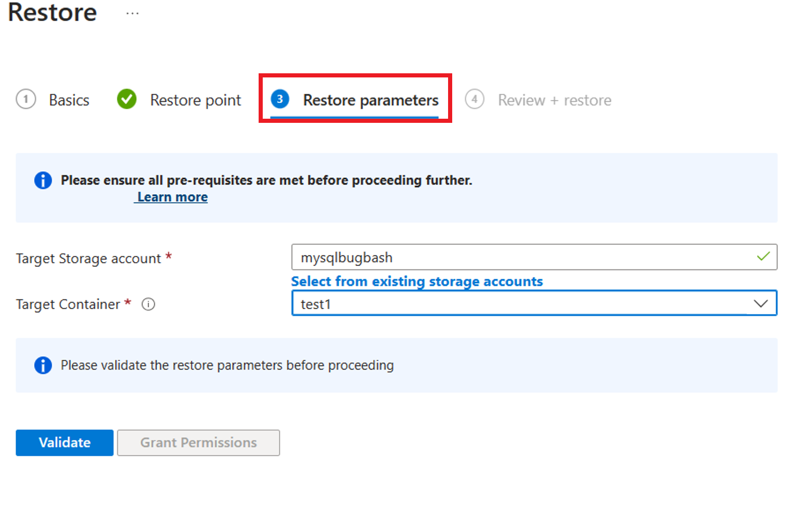Image resolution: width=812 pixels, height=511 pixels.
Task: Click the Grant Permissions button
Action: pos(198,443)
